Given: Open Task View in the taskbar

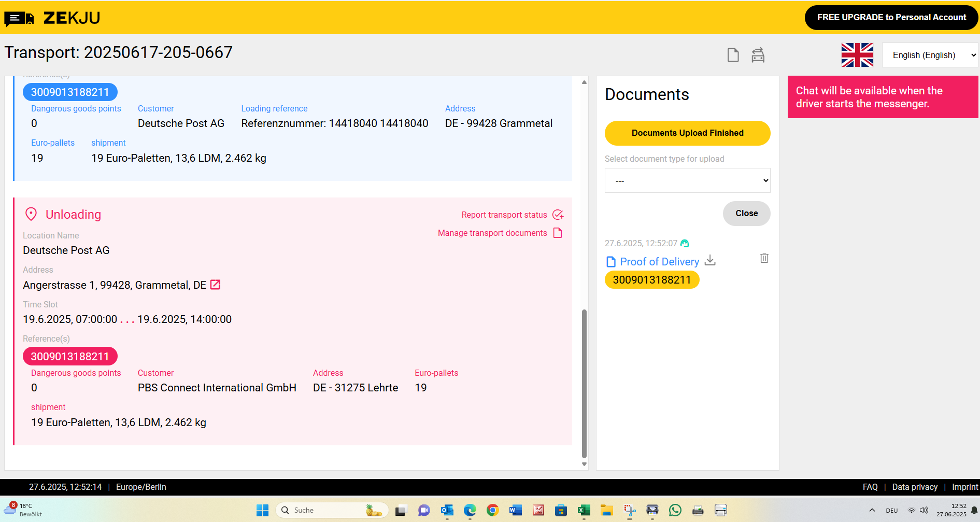Looking at the screenshot, I should click(x=401, y=511).
